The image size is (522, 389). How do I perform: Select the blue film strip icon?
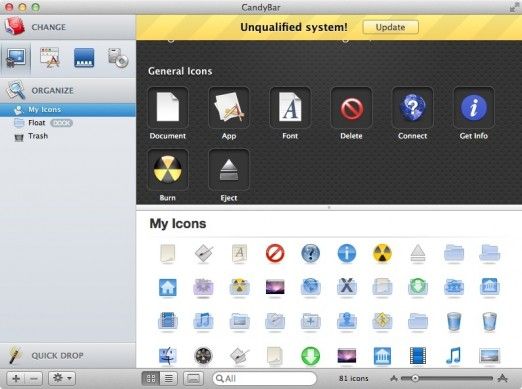[x=418, y=356]
